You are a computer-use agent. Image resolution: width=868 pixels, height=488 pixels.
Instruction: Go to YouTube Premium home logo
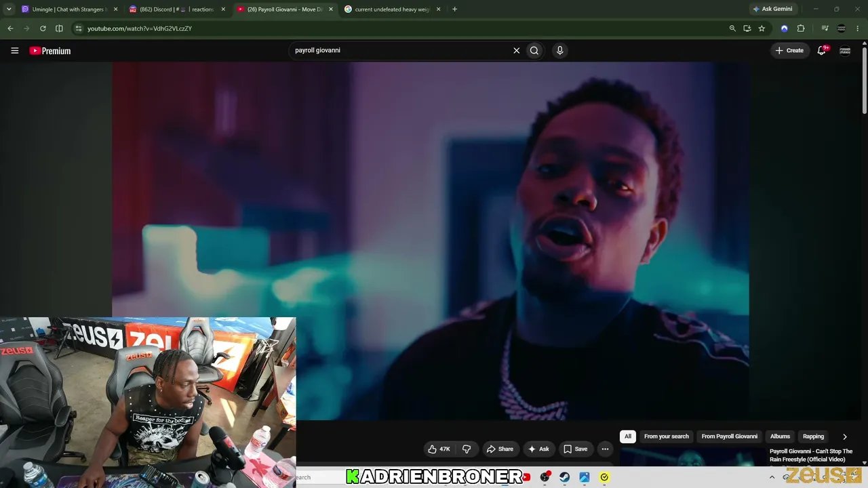(50, 51)
